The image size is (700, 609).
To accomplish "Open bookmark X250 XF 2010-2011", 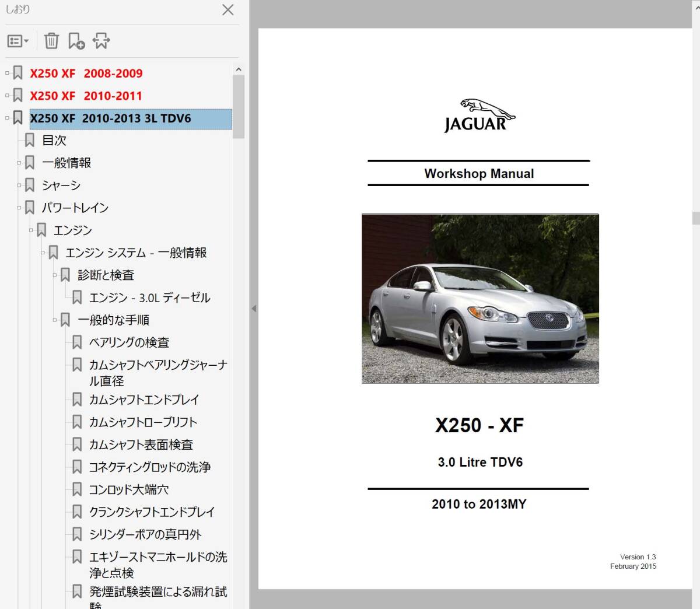I will coord(86,96).
